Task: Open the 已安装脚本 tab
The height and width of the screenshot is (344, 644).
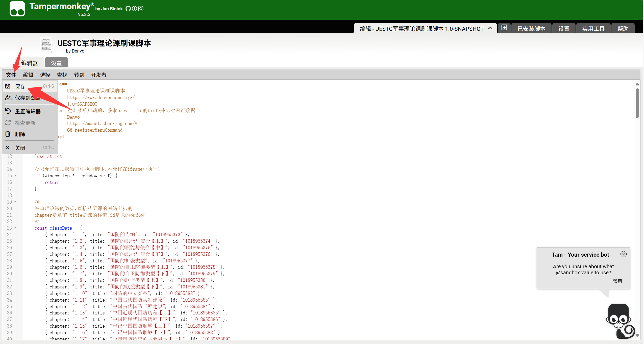Action: click(x=531, y=29)
